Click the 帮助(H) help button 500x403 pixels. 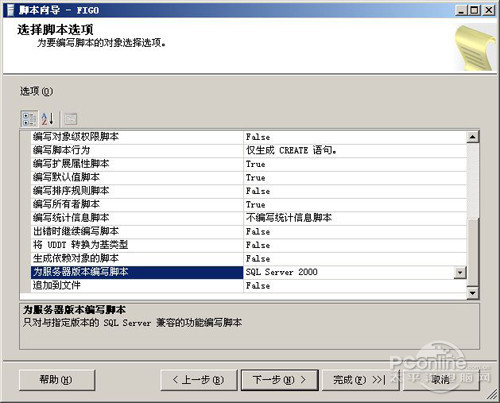pyautogui.click(x=57, y=380)
